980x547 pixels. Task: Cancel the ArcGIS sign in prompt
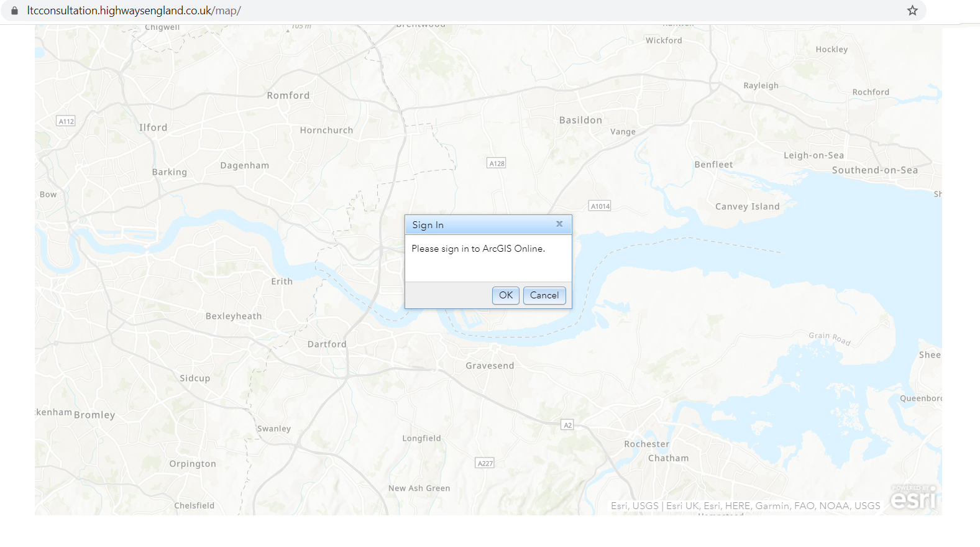(x=544, y=295)
